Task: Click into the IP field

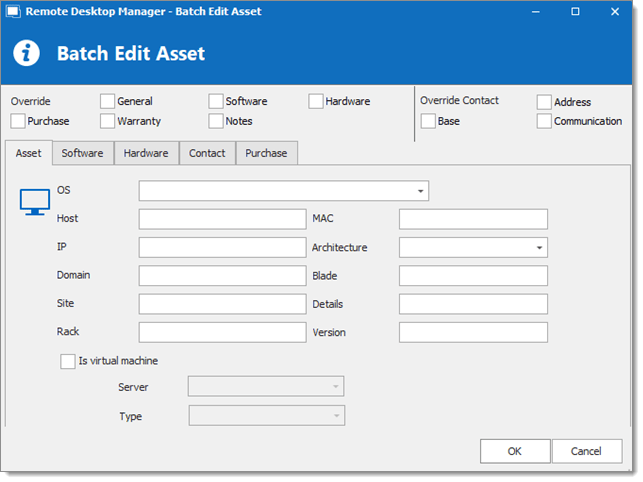Action: [x=222, y=247]
